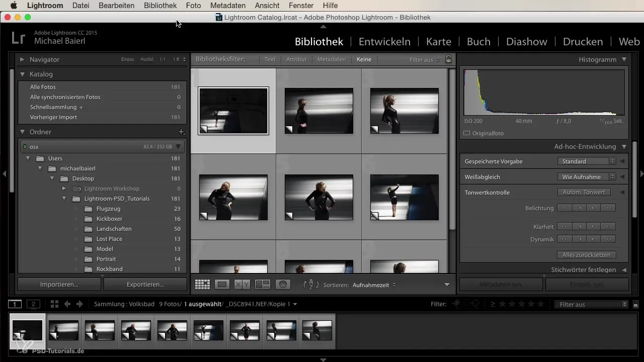
Task: Hide top module bar arrow
Action: (x=323, y=26)
